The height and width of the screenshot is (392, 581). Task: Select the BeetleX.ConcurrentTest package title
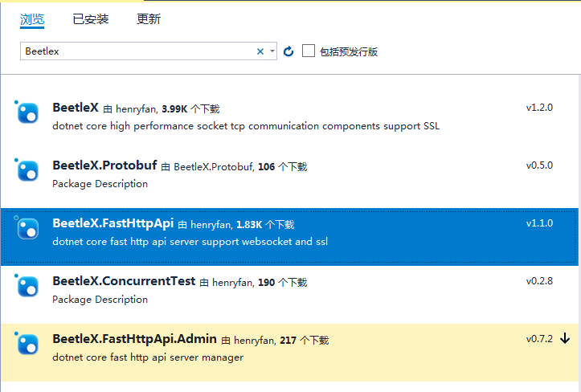pos(124,282)
